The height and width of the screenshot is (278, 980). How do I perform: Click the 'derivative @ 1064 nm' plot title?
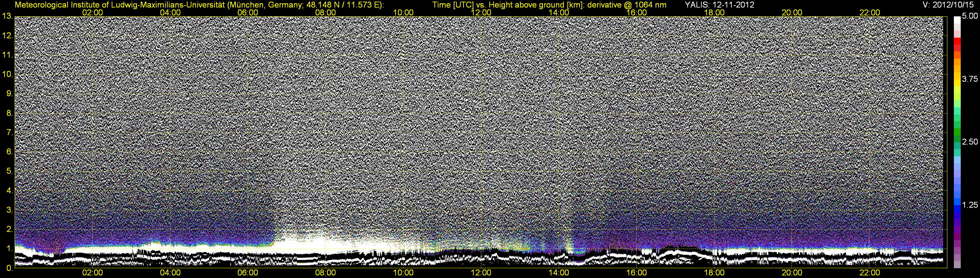tap(626, 5)
